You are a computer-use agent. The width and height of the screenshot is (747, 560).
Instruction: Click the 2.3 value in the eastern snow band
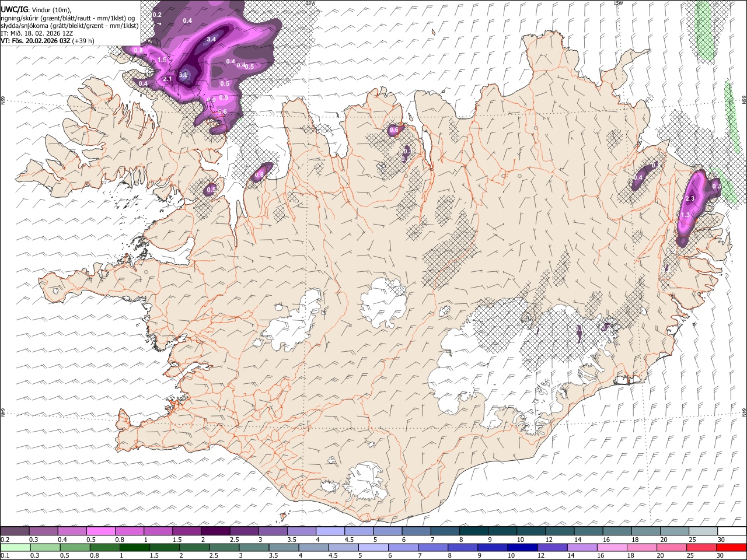pyautogui.click(x=689, y=199)
